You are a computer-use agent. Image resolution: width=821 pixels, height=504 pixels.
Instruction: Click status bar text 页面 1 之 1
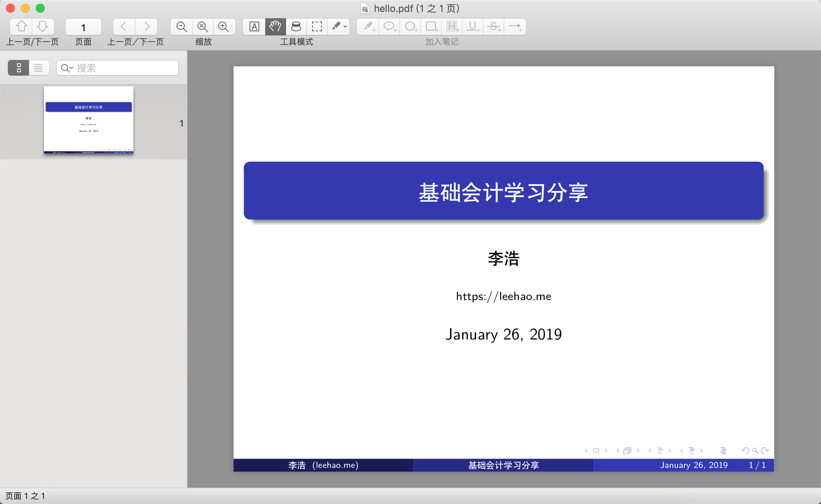coord(25,496)
